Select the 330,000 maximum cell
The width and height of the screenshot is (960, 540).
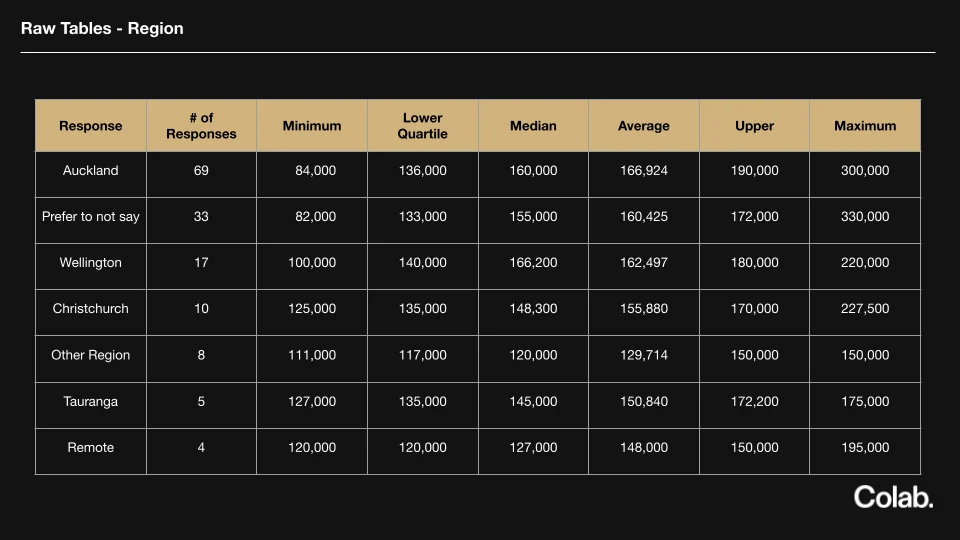click(x=865, y=217)
